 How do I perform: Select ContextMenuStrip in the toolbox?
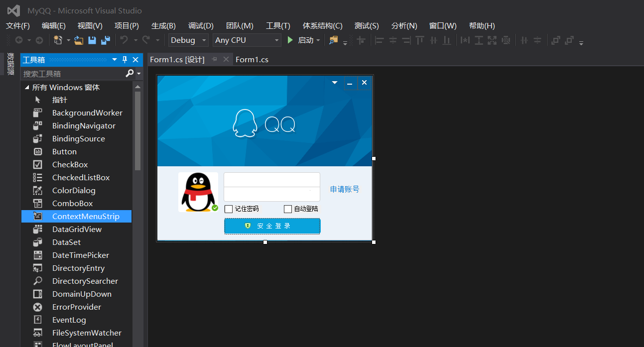(76, 217)
